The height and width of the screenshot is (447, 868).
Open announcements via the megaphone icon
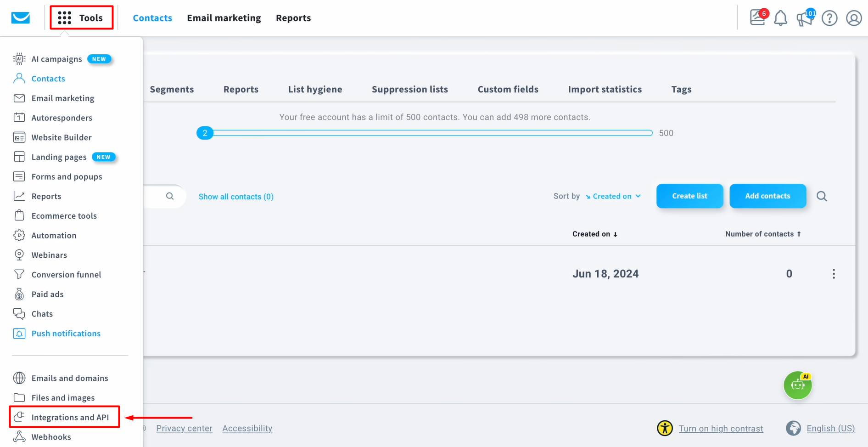(x=805, y=18)
